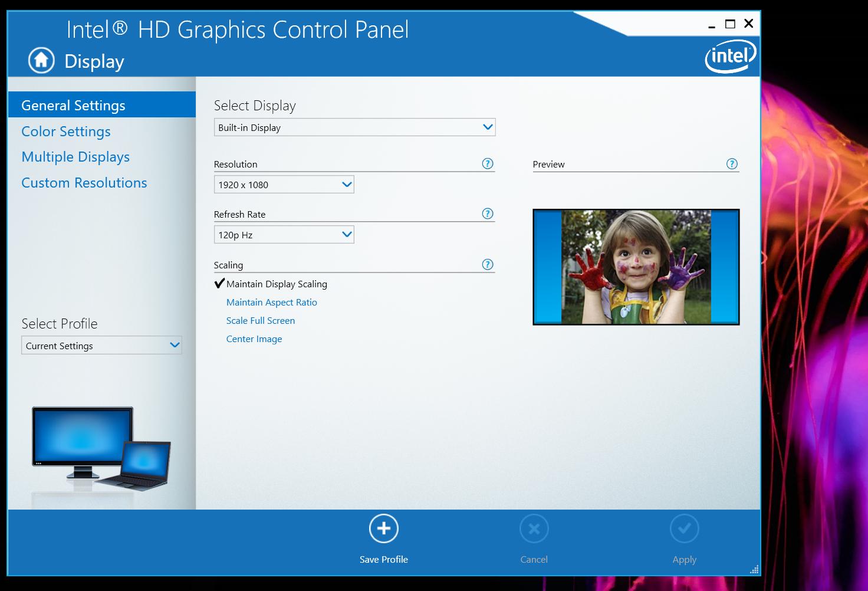
Task: Switch to Color Settings
Action: coord(66,132)
